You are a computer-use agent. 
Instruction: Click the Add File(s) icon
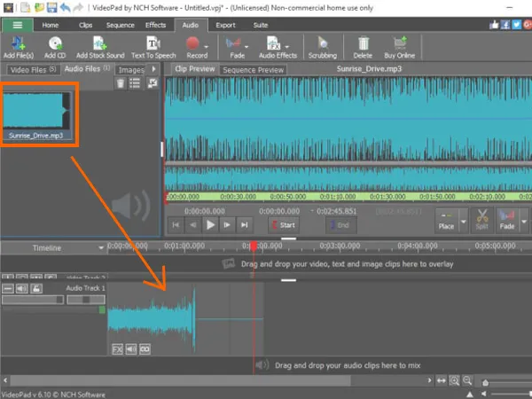[x=19, y=47]
